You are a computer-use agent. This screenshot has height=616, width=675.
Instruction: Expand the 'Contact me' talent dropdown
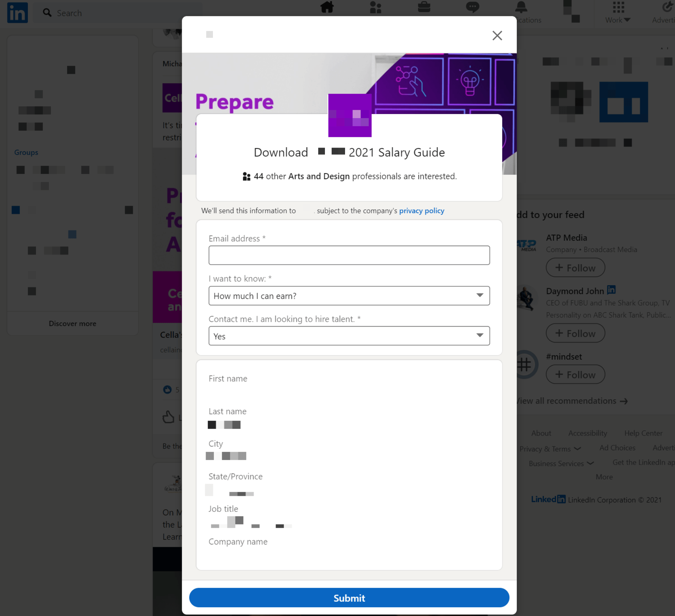(481, 336)
